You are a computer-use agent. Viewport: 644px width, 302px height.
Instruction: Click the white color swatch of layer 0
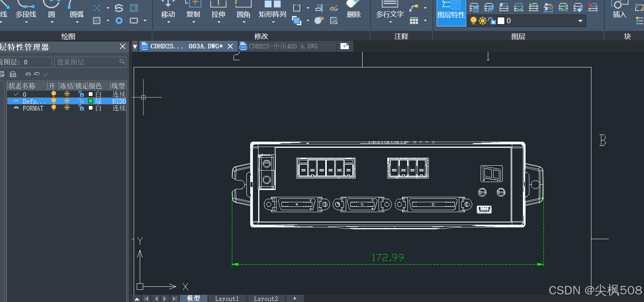[91, 94]
